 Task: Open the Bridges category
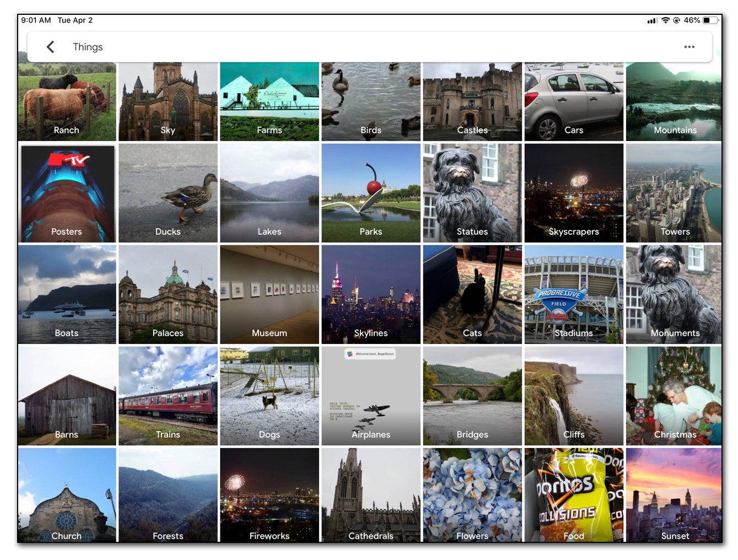pos(472,396)
